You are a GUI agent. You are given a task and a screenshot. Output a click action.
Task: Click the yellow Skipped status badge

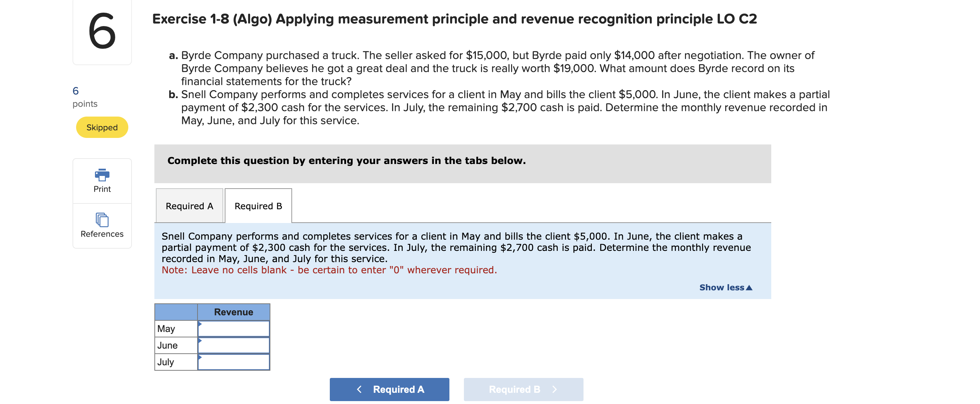[101, 127]
